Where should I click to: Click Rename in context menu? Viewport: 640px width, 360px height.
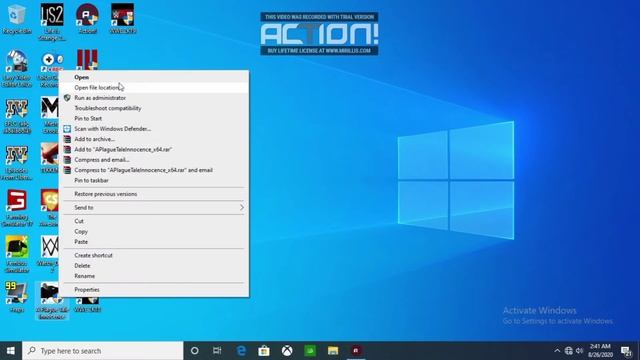(154, 276)
